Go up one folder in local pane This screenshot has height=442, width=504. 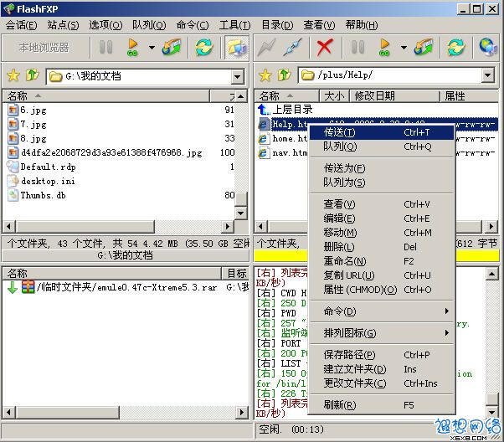pyautogui.click(x=33, y=75)
